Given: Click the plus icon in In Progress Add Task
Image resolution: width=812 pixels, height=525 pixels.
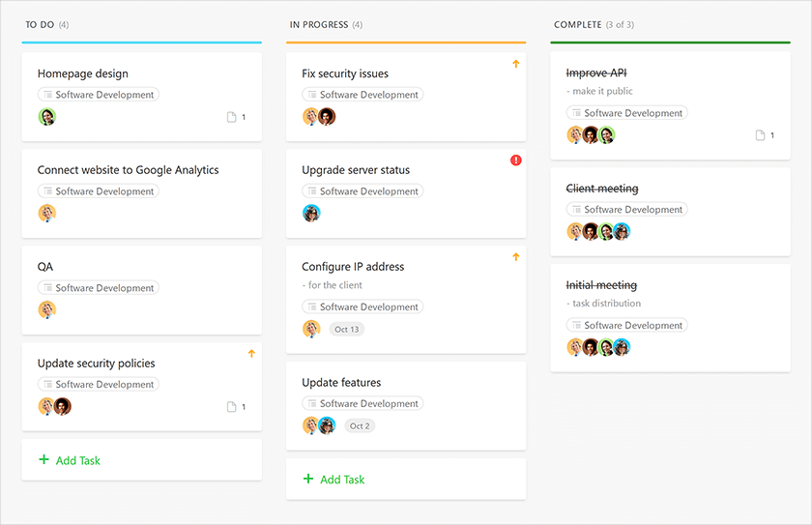Looking at the screenshot, I should point(308,479).
